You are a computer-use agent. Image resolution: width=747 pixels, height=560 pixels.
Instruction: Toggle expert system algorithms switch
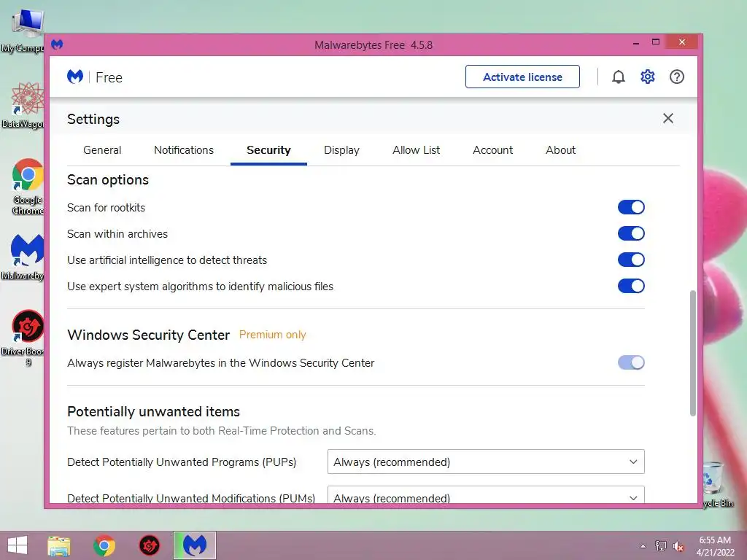pyautogui.click(x=631, y=286)
